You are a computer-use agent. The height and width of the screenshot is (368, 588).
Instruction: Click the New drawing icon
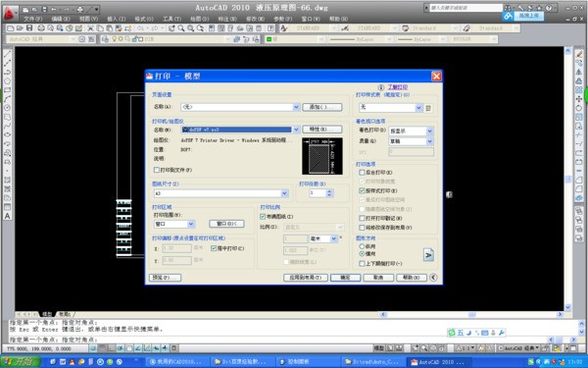(11, 28)
